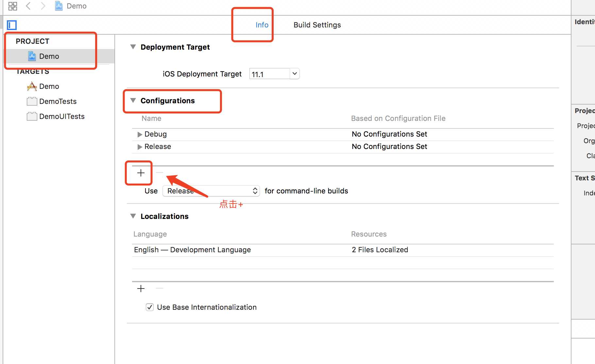Go forward with the right navigation arrow
The image size is (595, 364).
(x=43, y=6)
